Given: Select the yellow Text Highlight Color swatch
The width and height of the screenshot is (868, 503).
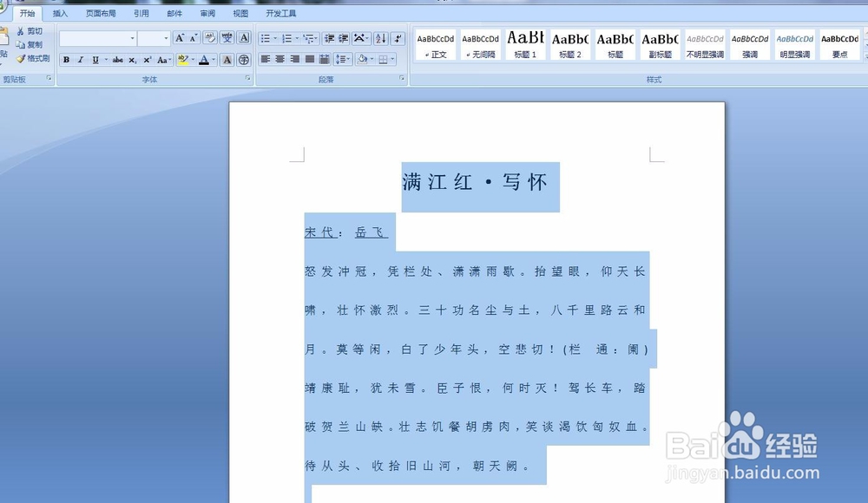Looking at the screenshot, I should pos(182,61).
